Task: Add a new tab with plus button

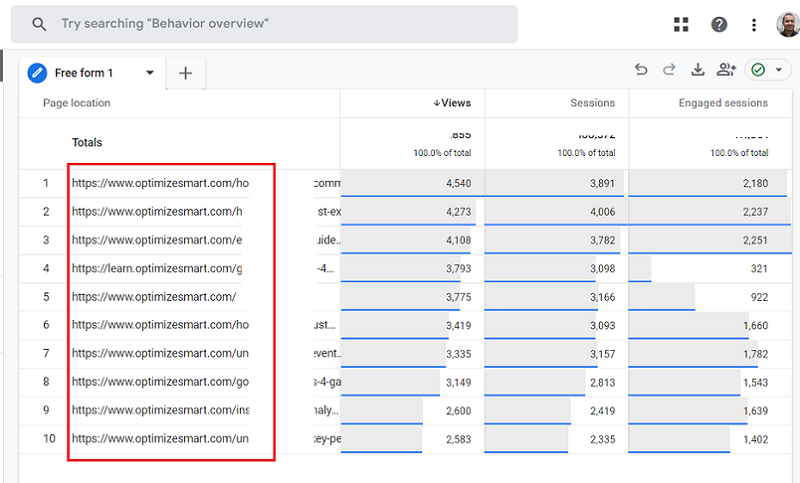Action: [186, 73]
